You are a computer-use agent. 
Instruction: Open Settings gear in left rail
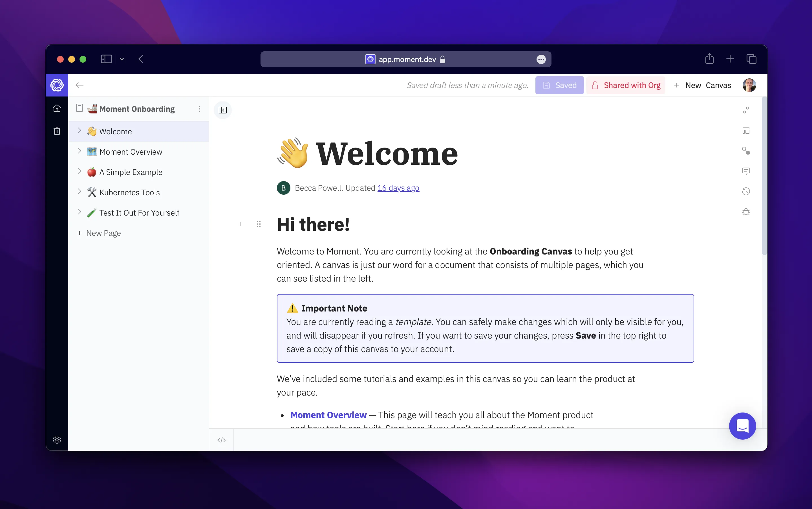click(x=57, y=439)
